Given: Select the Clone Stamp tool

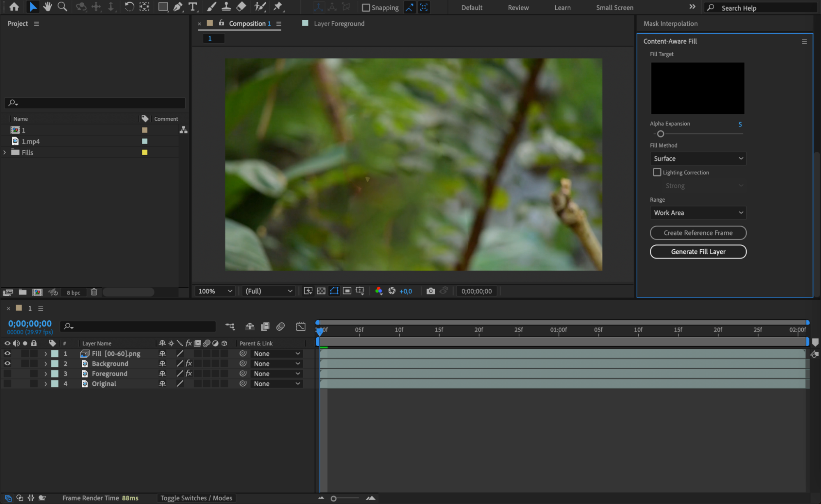Looking at the screenshot, I should click(226, 7).
